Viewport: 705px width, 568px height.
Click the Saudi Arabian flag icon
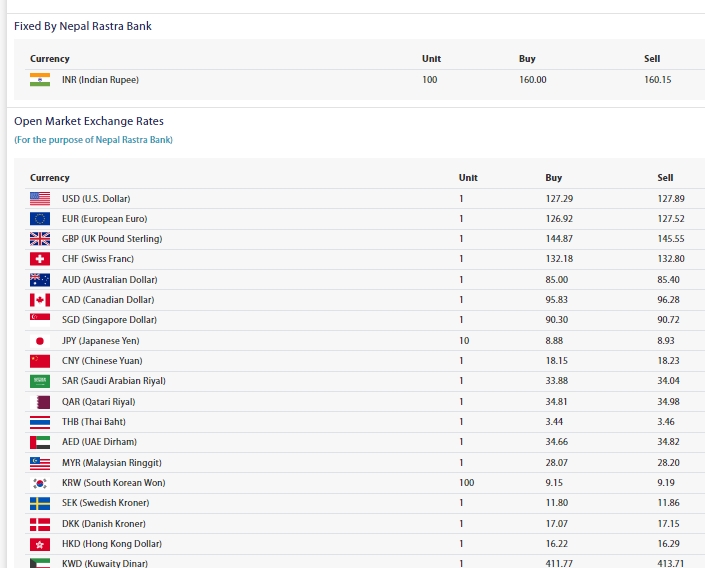pyautogui.click(x=40, y=381)
